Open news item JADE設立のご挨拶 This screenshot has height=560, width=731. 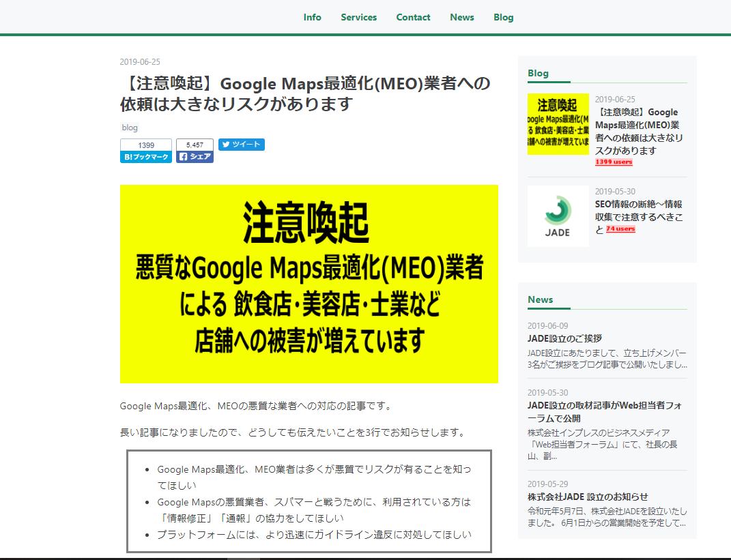564,338
